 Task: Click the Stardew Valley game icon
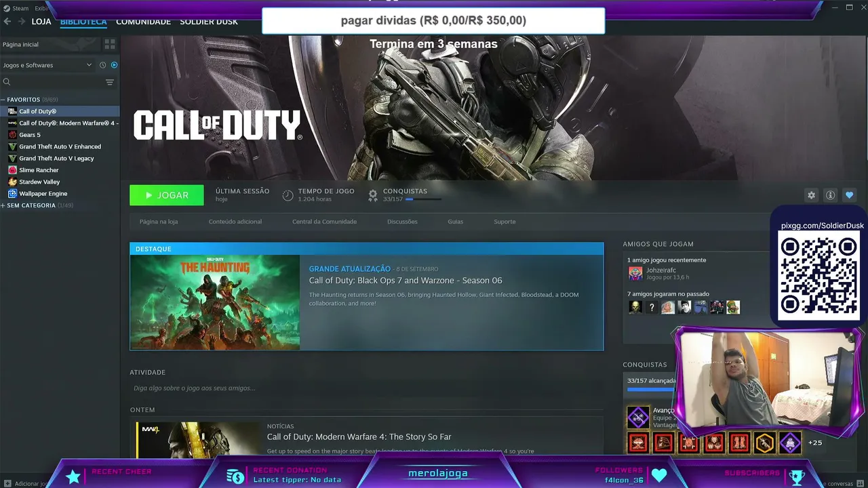12,182
